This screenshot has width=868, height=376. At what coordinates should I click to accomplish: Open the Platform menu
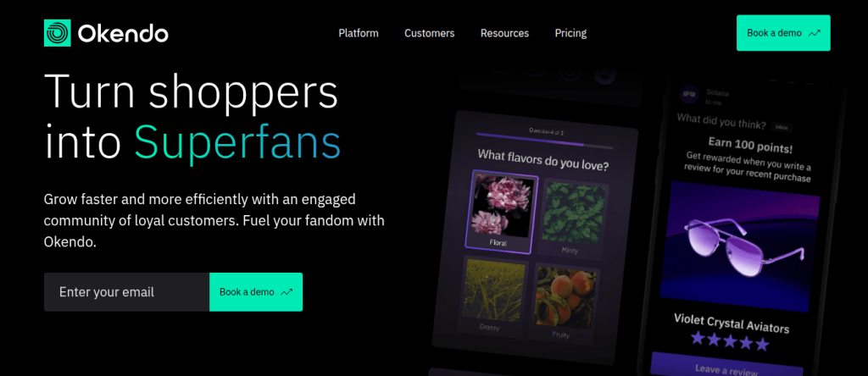pyautogui.click(x=359, y=33)
